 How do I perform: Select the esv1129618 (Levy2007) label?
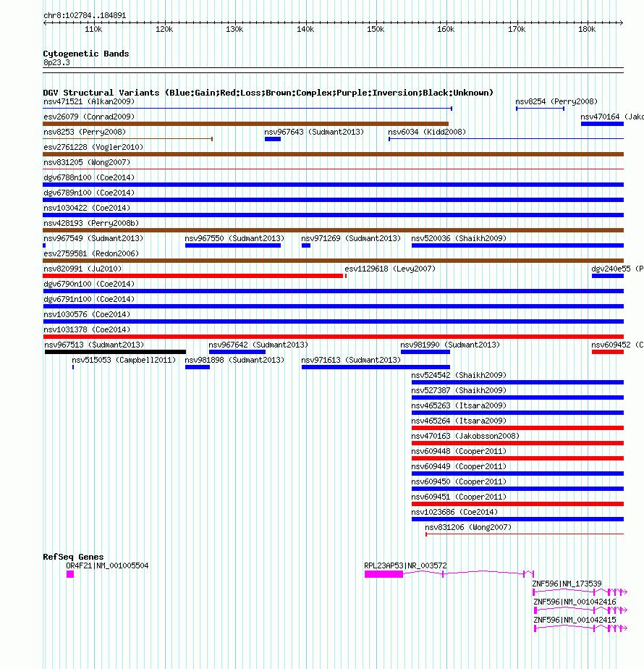[390, 269]
